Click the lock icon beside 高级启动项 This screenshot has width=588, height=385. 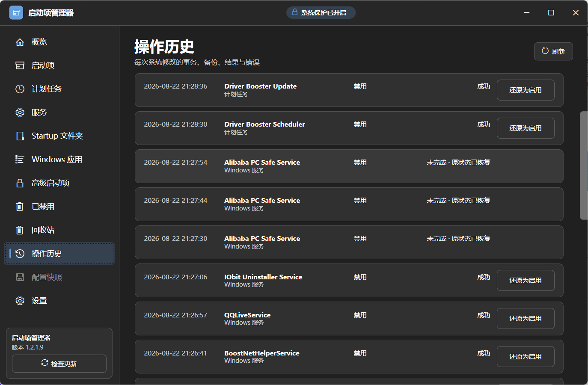coord(20,183)
